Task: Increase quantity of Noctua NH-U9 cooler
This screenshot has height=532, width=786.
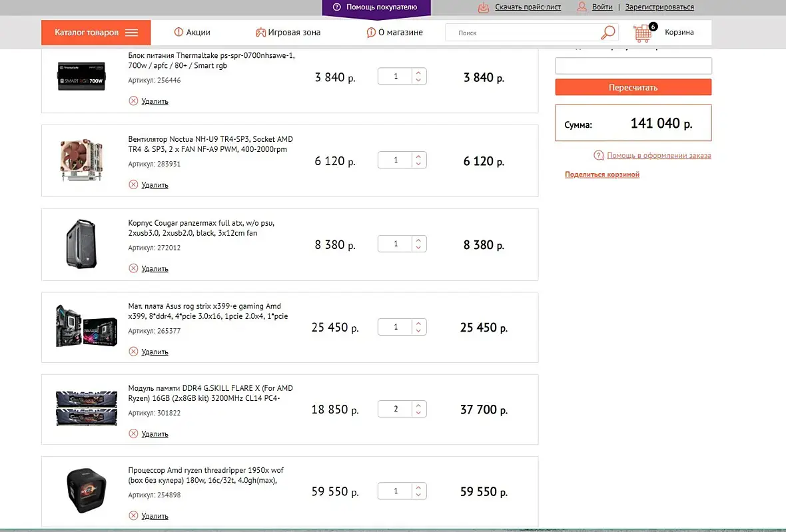Action: click(418, 156)
